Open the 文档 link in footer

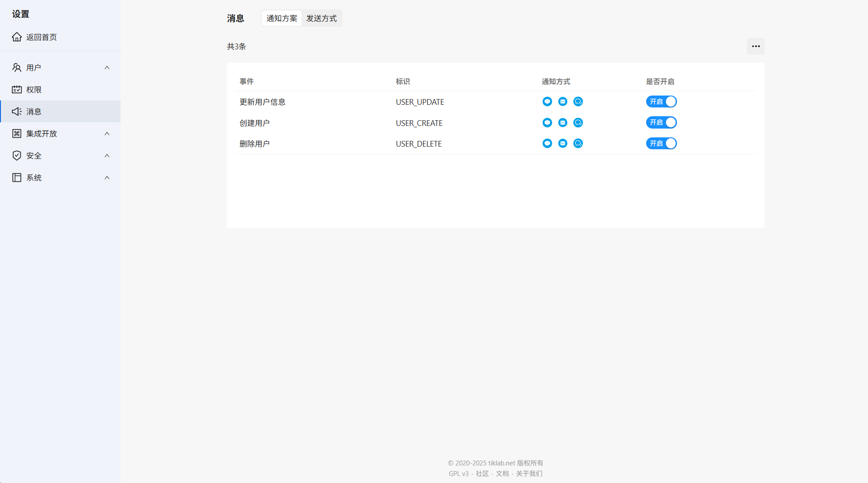coord(502,474)
